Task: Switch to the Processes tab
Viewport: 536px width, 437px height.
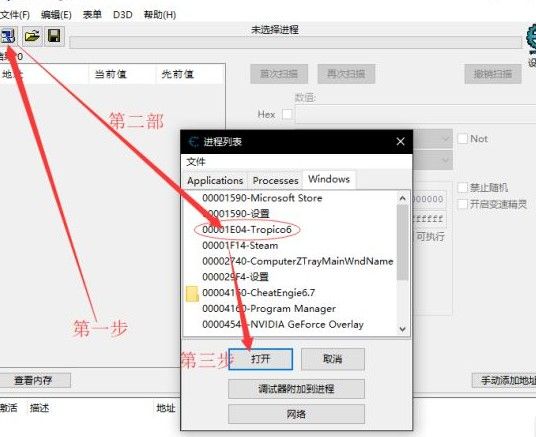Action: click(x=276, y=181)
